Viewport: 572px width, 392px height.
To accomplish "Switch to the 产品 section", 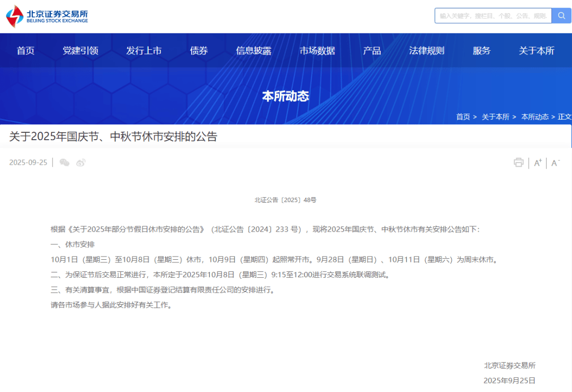I will click(x=372, y=50).
